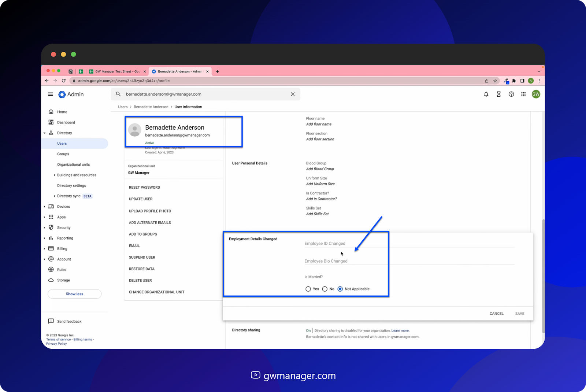Expand the Security section

(44, 228)
